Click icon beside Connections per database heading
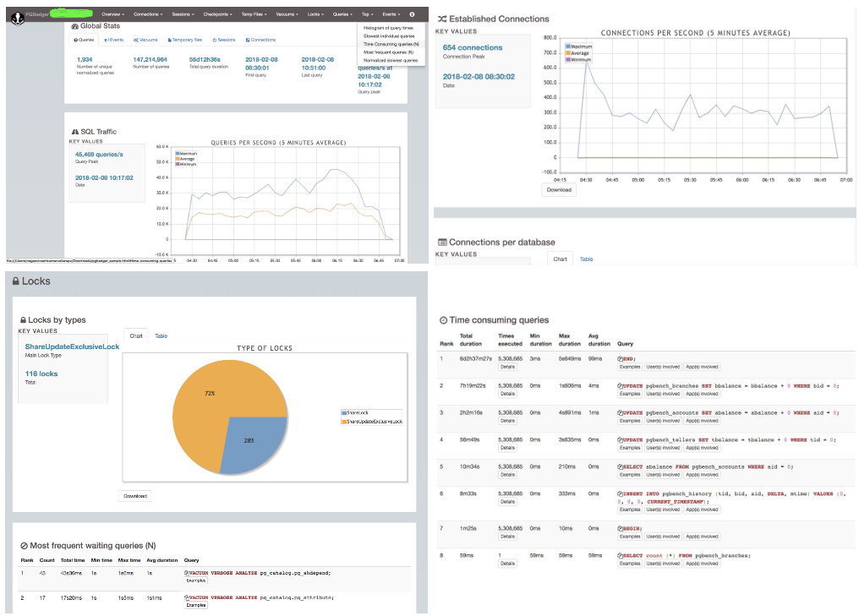The width and height of the screenshot is (859, 616). point(441,242)
